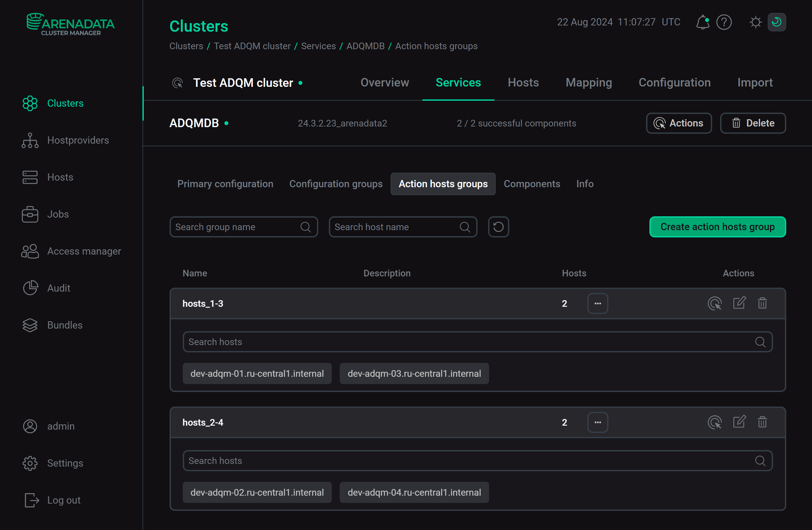The width and height of the screenshot is (812, 530).
Task: Switch to the Import tab
Action: pyautogui.click(x=755, y=83)
